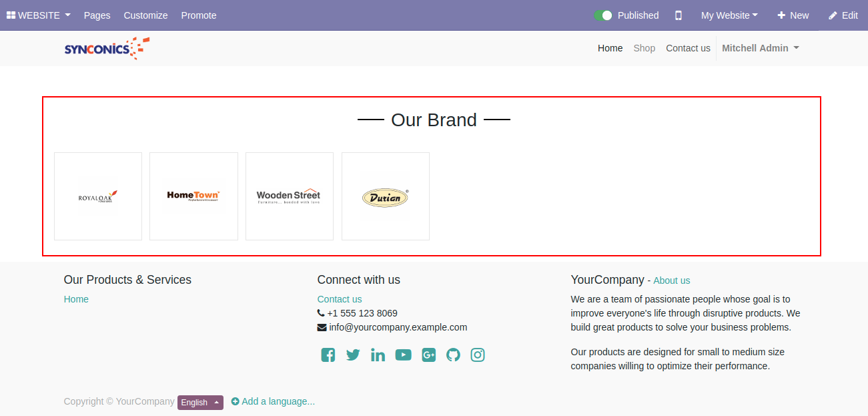Open the Customize menu

click(145, 15)
